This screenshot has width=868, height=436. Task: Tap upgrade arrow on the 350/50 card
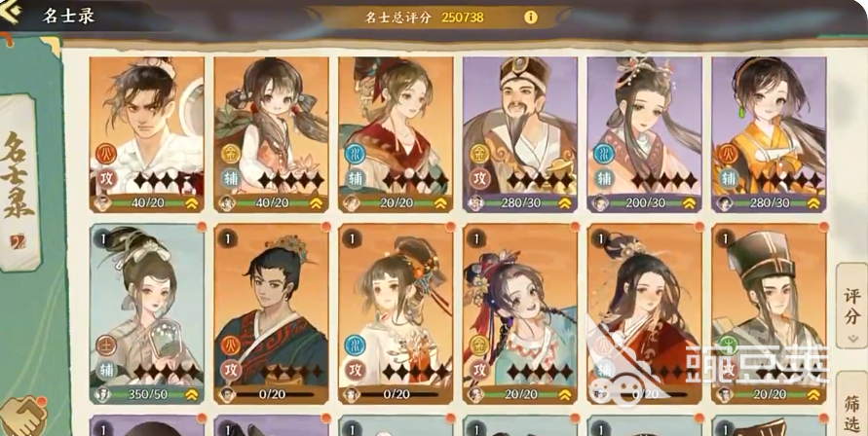(x=192, y=394)
